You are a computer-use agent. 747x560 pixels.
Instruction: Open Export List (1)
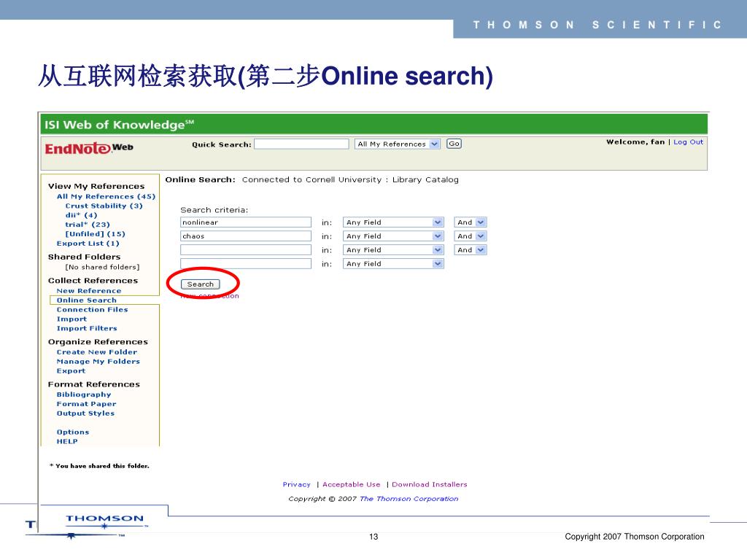tap(88, 244)
